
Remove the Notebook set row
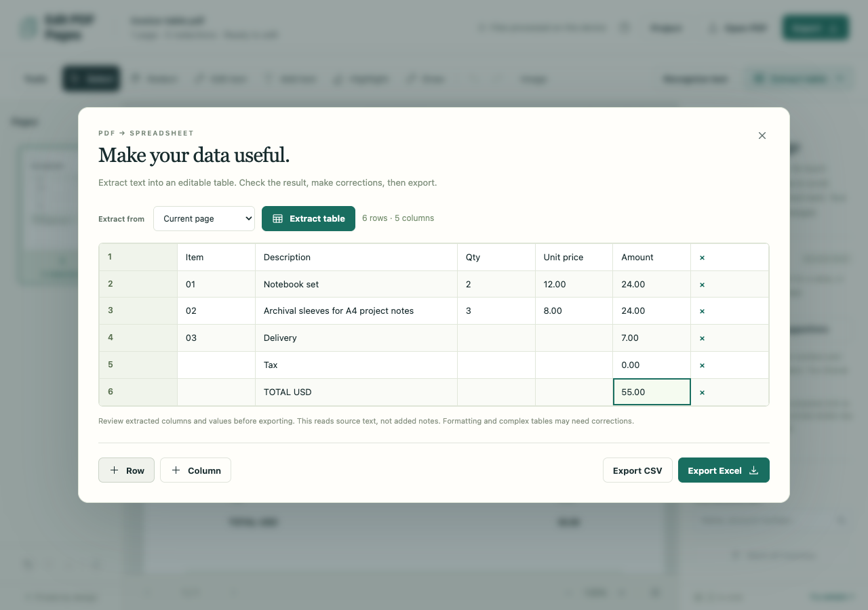pos(702,285)
